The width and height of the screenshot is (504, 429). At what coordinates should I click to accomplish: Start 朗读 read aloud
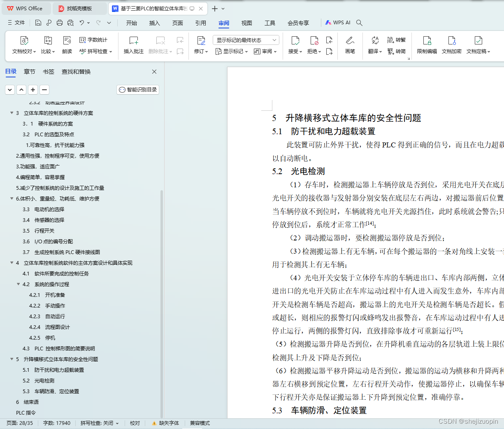(67, 45)
